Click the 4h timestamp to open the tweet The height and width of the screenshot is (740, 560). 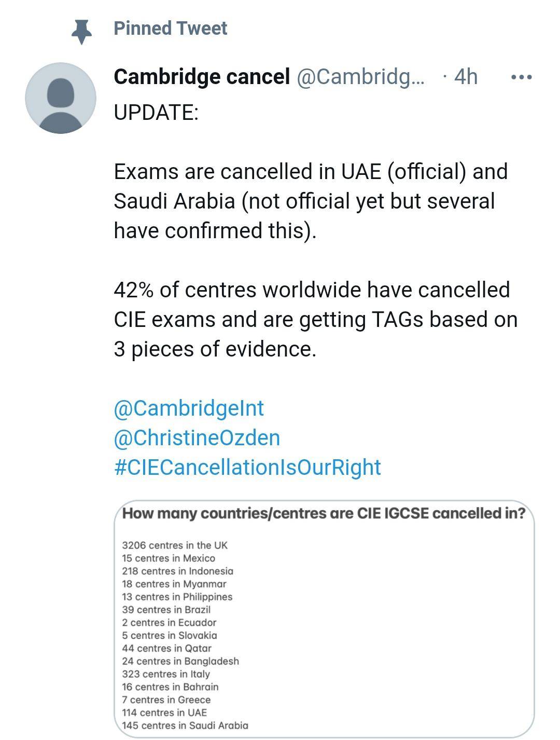465,78
